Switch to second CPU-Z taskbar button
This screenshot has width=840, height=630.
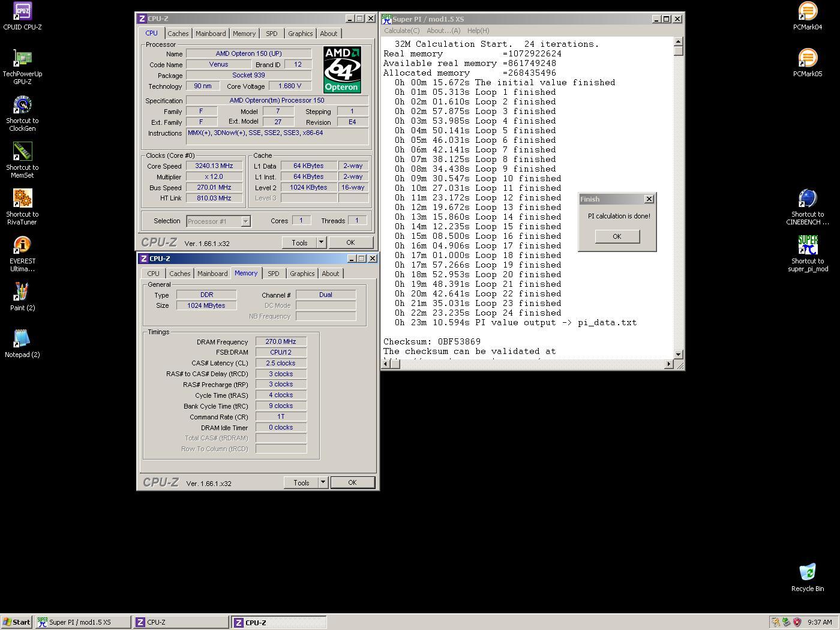coord(279,622)
